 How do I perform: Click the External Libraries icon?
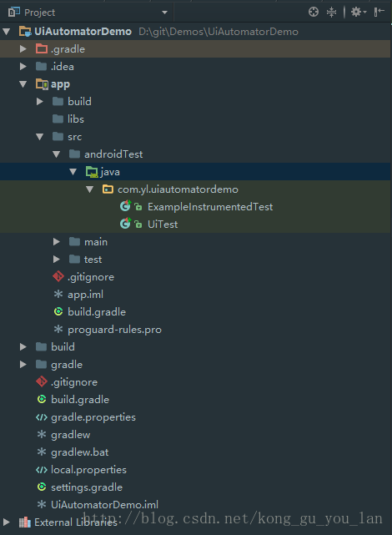(x=24, y=522)
